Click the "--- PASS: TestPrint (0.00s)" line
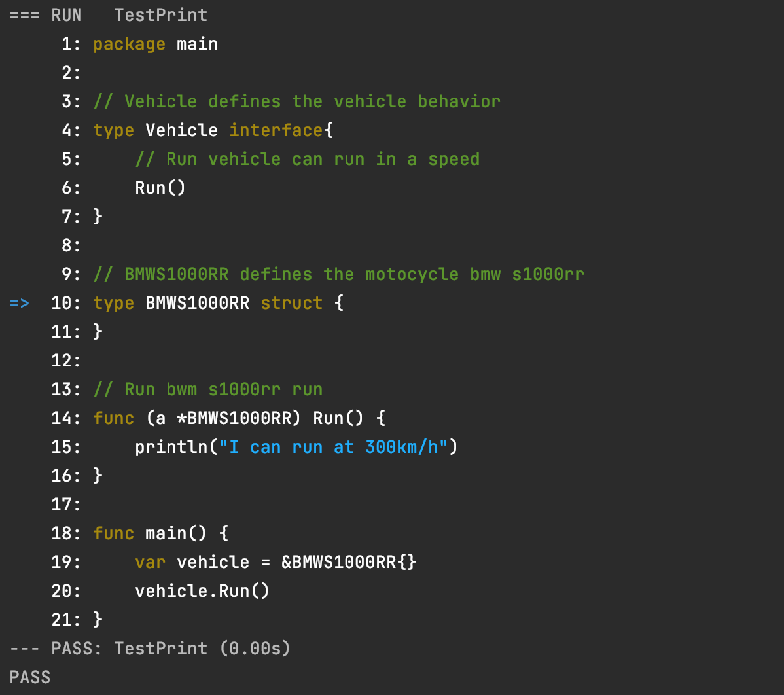Image resolution: width=784 pixels, height=695 pixels. [150, 649]
